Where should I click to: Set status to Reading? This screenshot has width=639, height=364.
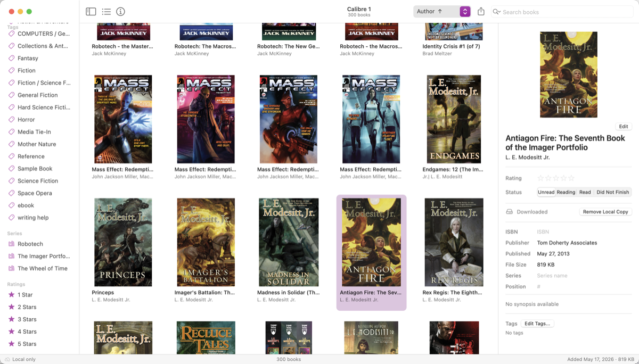click(x=566, y=192)
